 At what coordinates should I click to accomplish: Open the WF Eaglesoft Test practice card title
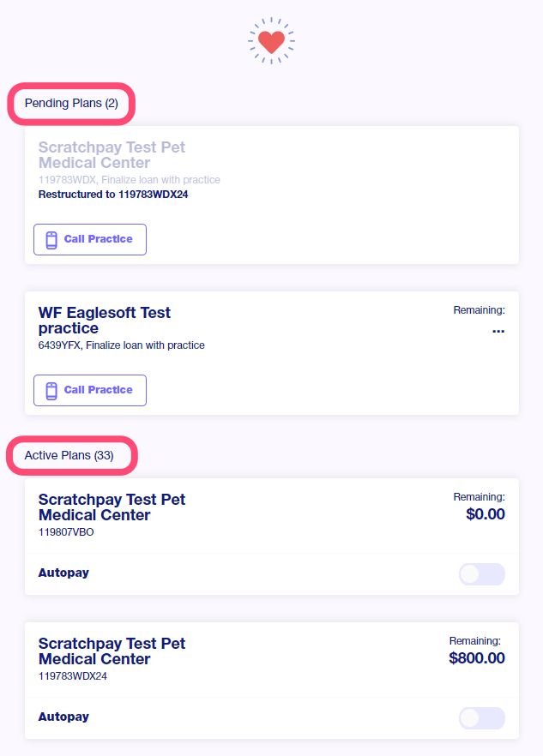click(105, 321)
